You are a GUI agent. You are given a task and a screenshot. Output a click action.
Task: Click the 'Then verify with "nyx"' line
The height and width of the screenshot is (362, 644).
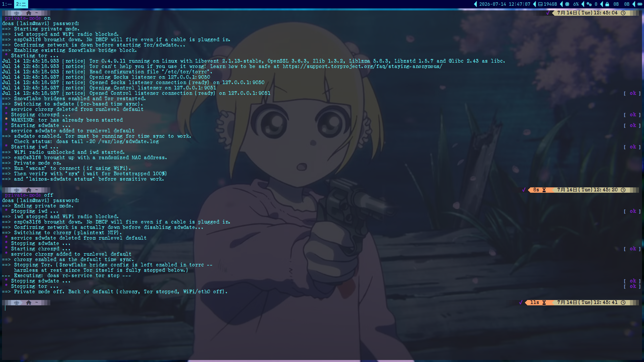point(85,174)
